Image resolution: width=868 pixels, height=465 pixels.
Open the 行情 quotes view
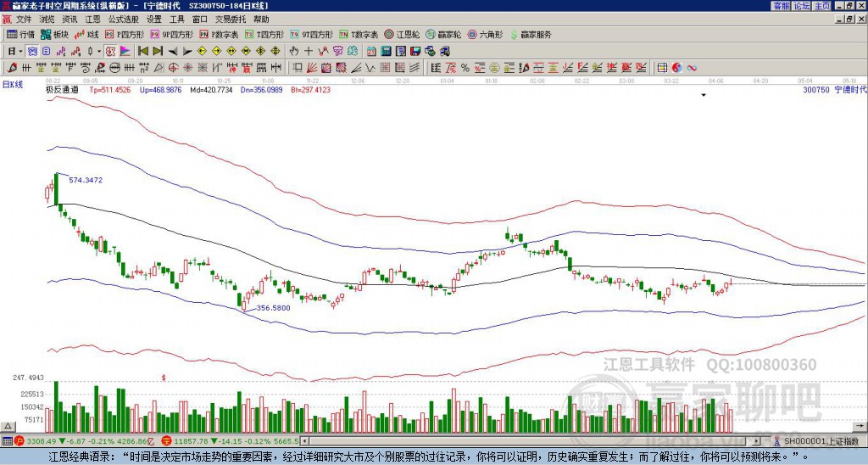pos(20,34)
